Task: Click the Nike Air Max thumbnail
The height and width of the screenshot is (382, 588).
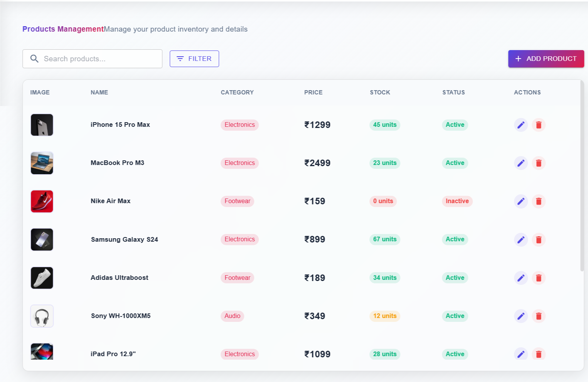Action: point(42,201)
